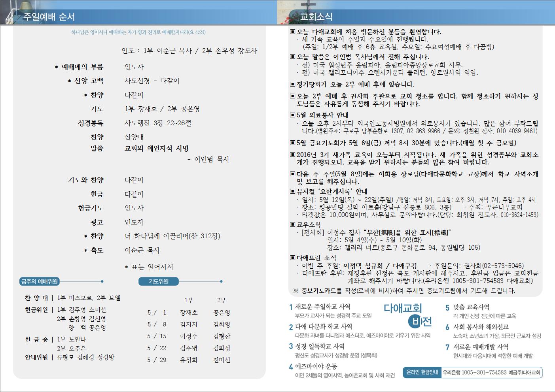Click scripture reference 사도행전 3장 22~26절
Viewport: 555px width, 392px height.
point(158,123)
